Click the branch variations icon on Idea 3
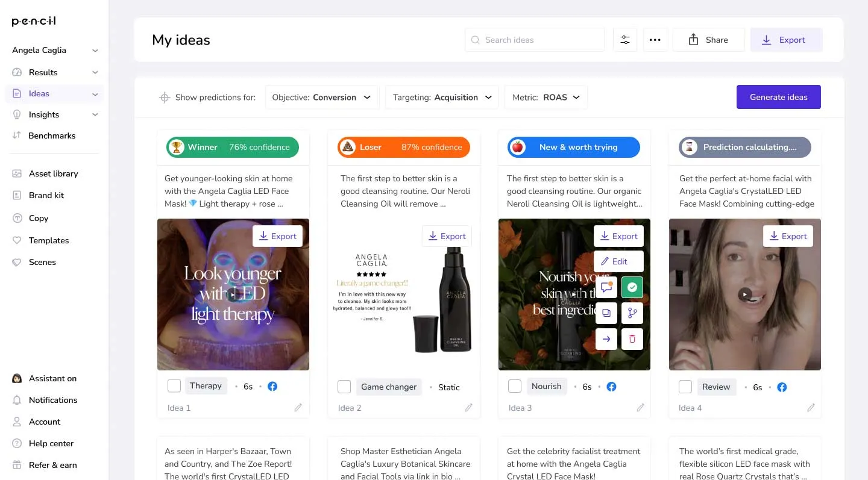Viewport: 868px width, 480px height. coord(632,313)
